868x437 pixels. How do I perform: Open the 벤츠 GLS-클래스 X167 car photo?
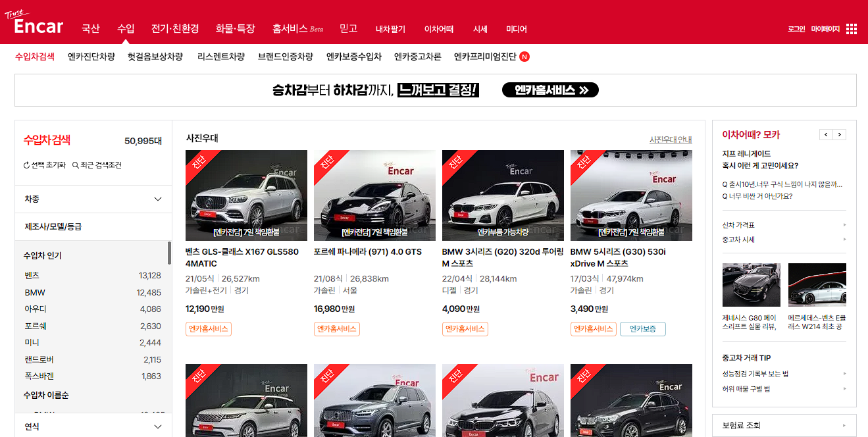[246, 195]
